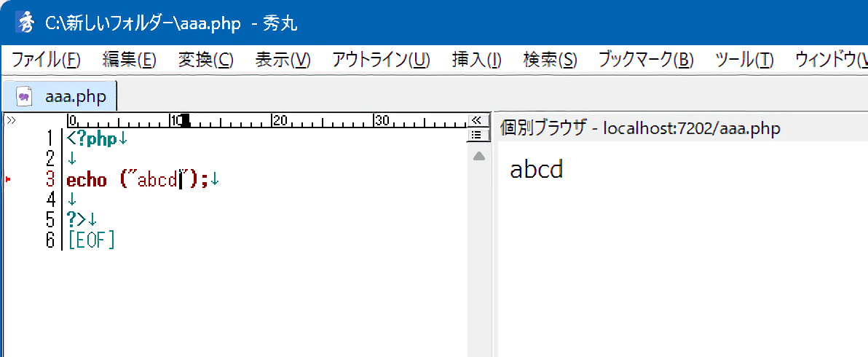
Task: Open the ブックマーク(B) menu
Action: (645, 60)
